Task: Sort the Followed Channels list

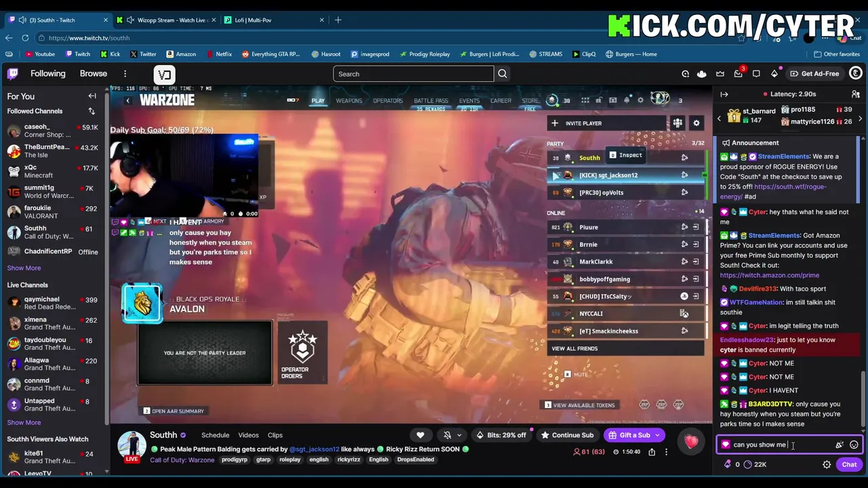Action: 92,111
